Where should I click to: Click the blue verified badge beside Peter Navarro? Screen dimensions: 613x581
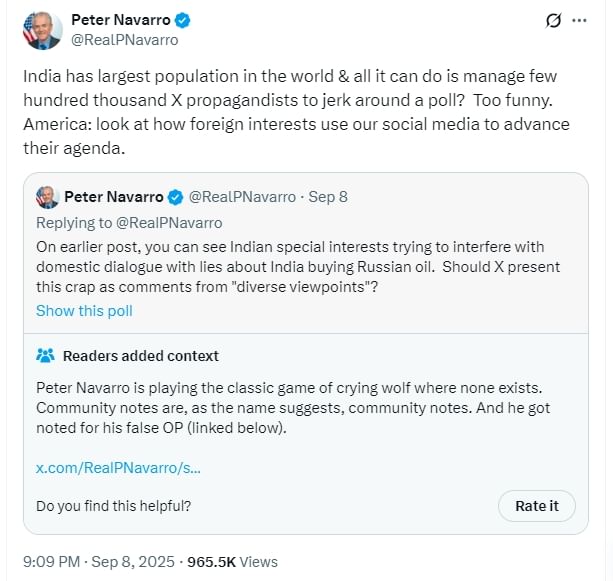tap(183, 20)
